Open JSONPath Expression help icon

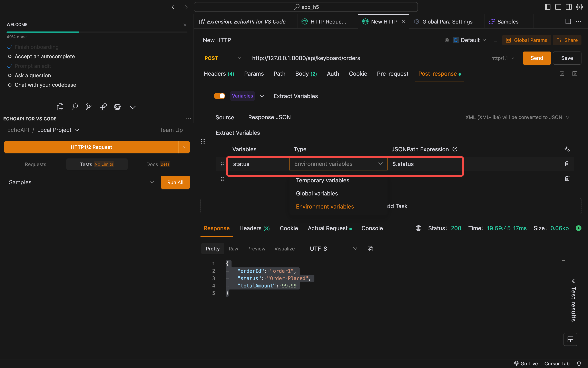point(455,149)
